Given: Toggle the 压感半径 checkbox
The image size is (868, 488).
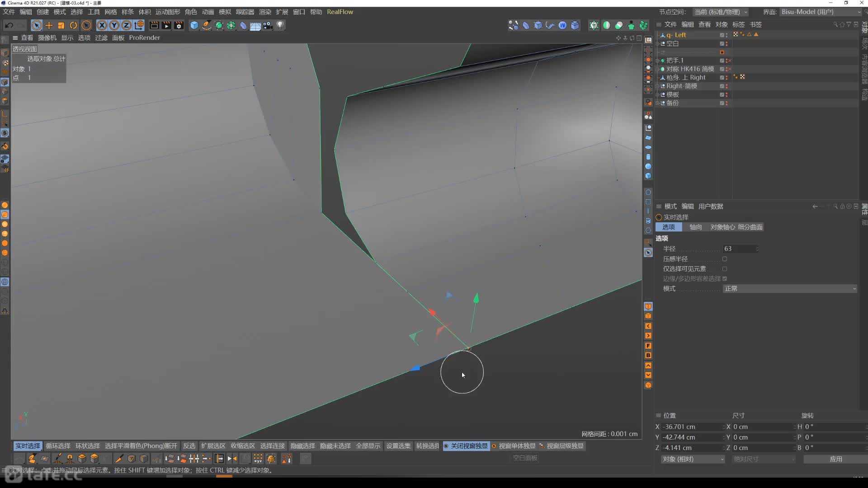Looking at the screenshot, I should 725,259.
